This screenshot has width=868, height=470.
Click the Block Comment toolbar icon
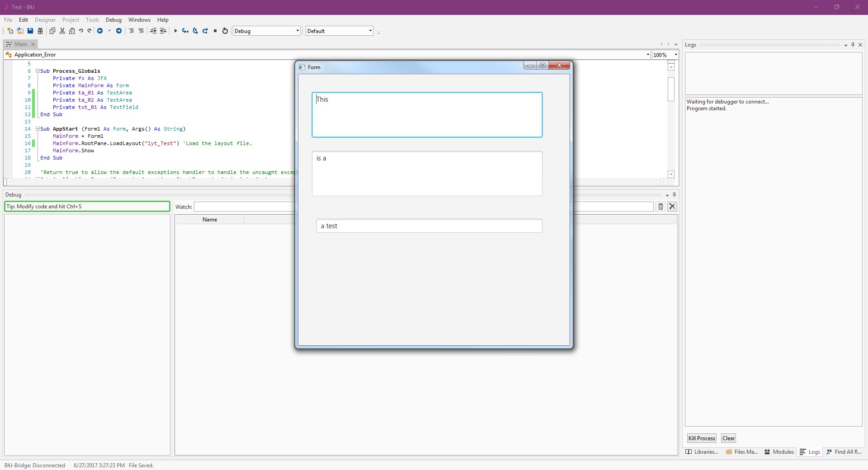[x=131, y=31]
